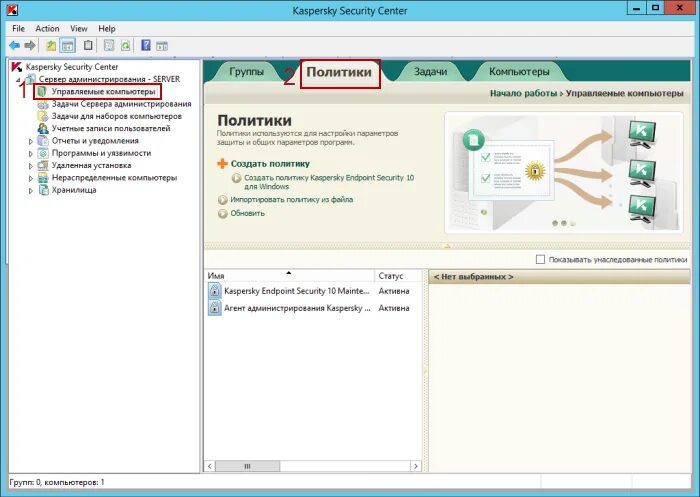Switch to the Группы tab
The height and width of the screenshot is (497, 700).
246,71
